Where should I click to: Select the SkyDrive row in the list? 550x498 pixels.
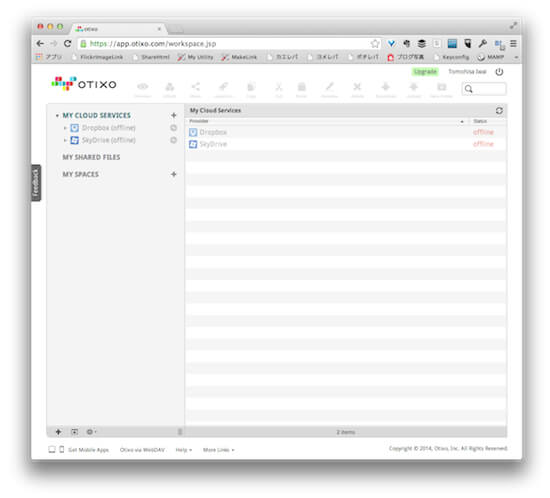(x=346, y=144)
